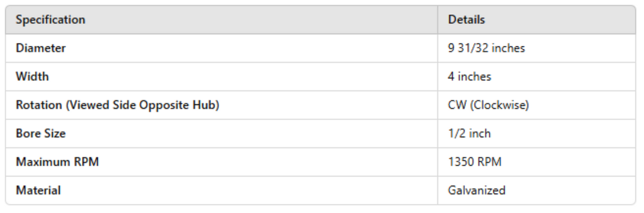
Task: Select the Galvanized material value
Action: [476, 190]
